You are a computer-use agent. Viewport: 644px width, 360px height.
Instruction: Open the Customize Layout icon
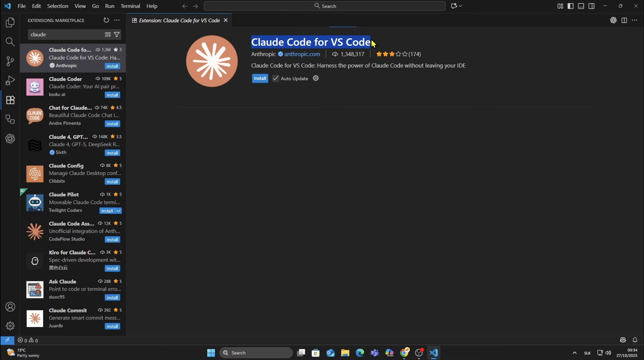(560, 6)
